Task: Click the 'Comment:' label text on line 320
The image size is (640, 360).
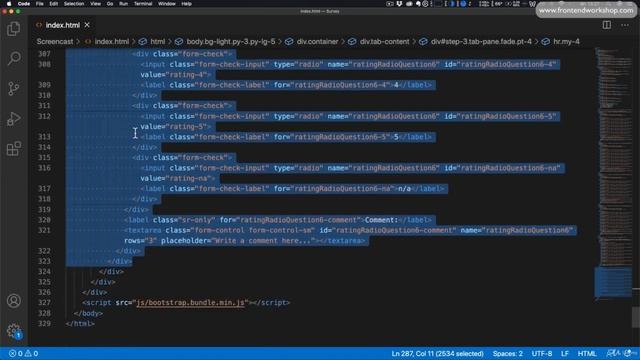Action: pos(381,220)
